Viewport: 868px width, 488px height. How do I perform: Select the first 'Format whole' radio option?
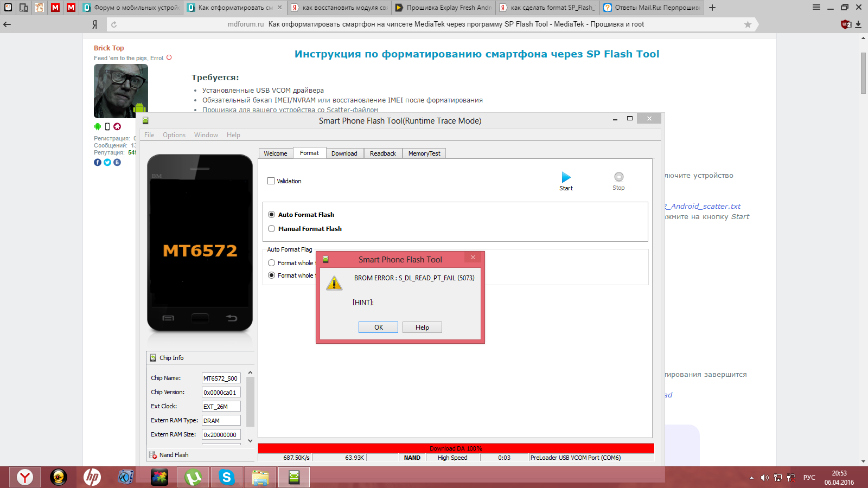tap(272, 263)
